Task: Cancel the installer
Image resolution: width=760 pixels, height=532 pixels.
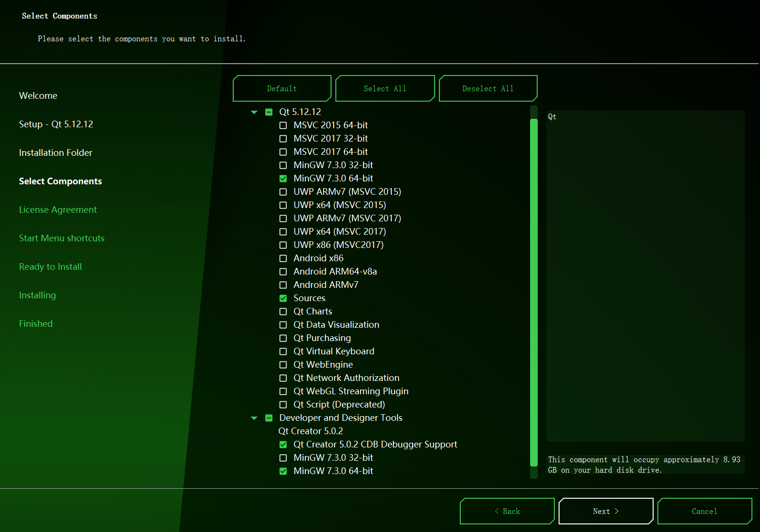Action: click(704, 511)
